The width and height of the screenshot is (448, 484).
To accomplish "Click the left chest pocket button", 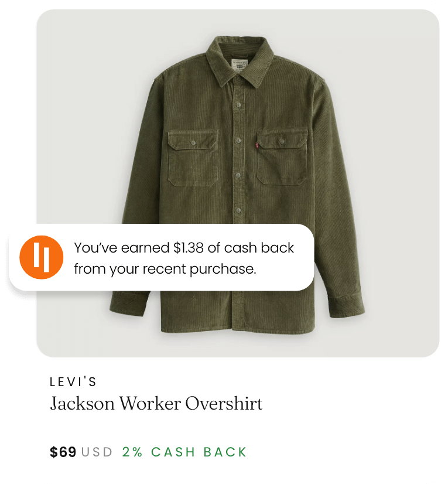I will (x=193, y=142).
